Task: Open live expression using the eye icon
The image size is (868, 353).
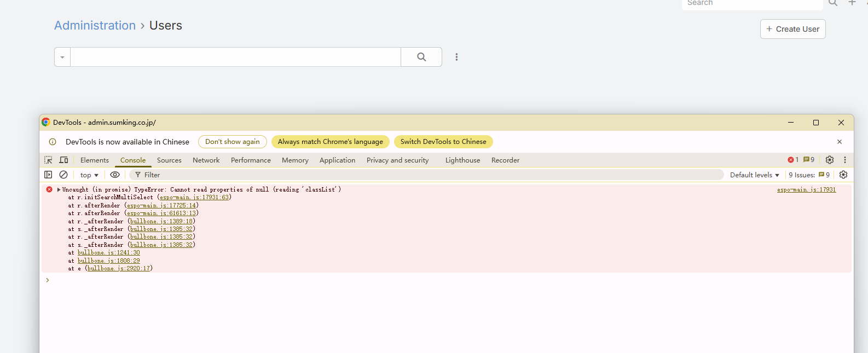Action: click(x=115, y=175)
